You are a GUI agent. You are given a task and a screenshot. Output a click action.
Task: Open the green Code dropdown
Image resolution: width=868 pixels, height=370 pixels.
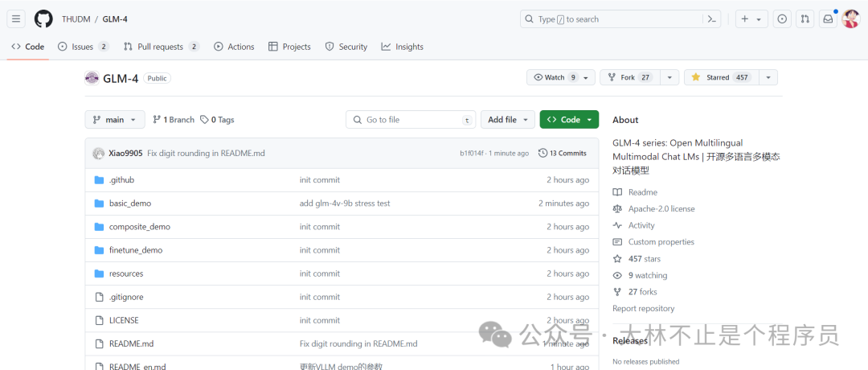click(569, 120)
